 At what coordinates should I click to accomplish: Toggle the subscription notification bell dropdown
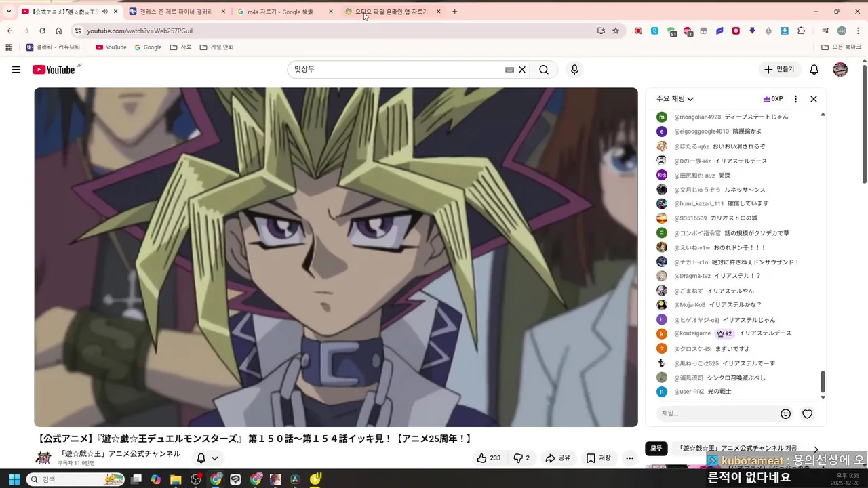click(x=208, y=458)
